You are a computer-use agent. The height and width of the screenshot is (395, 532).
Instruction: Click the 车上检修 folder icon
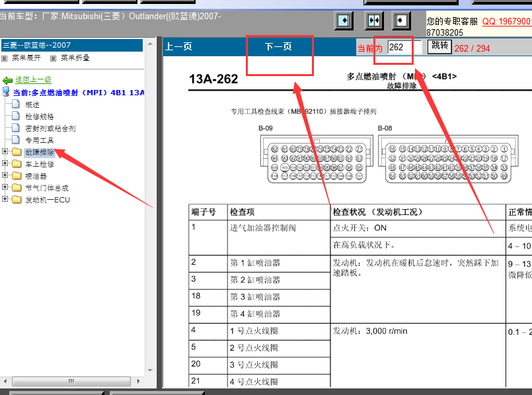click(17, 163)
